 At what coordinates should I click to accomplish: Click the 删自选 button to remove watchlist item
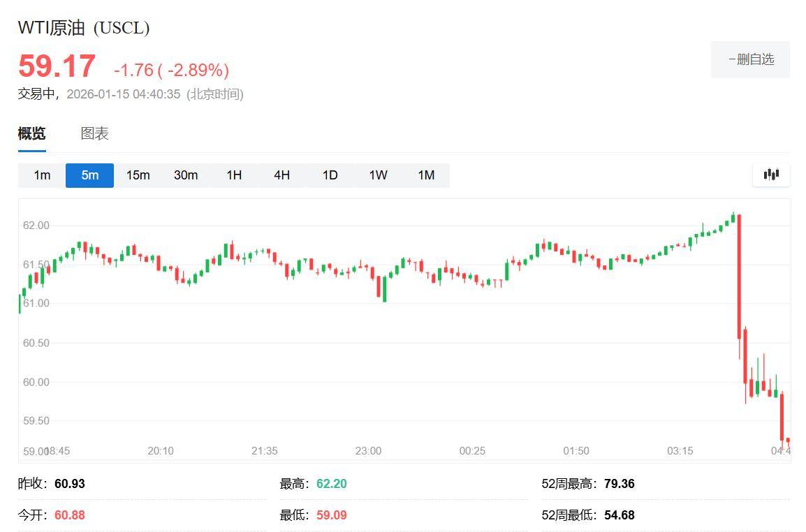[750, 59]
